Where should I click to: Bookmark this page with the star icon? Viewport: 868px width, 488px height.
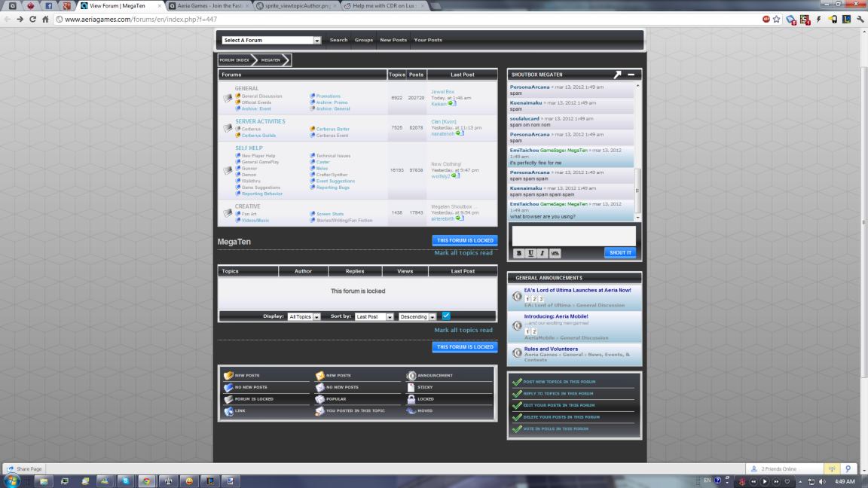click(x=777, y=19)
